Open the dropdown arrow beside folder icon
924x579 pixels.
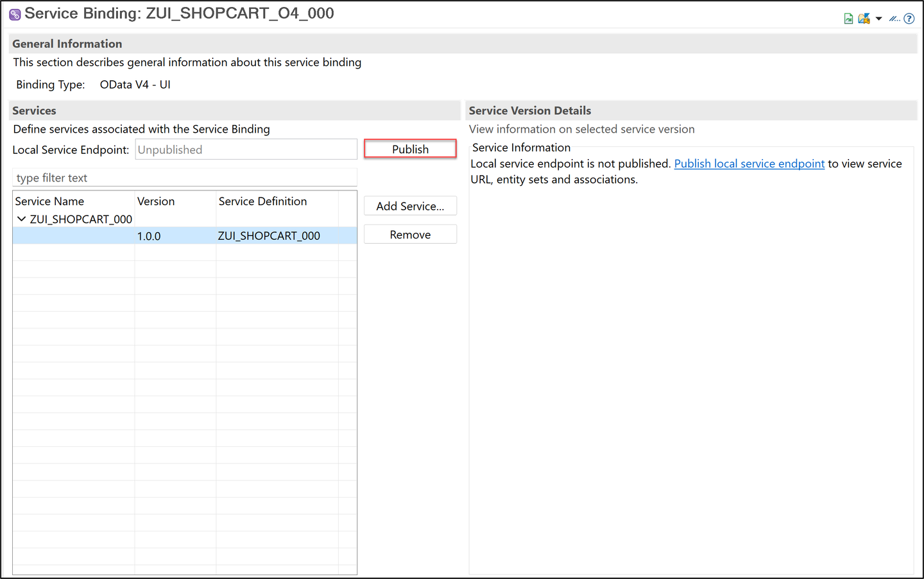(x=878, y=19)
